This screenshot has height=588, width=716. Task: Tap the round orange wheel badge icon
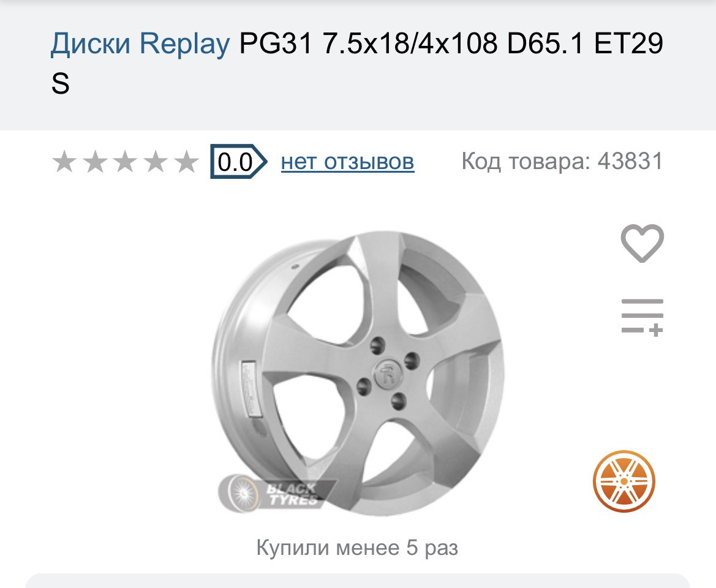point(624,480)
